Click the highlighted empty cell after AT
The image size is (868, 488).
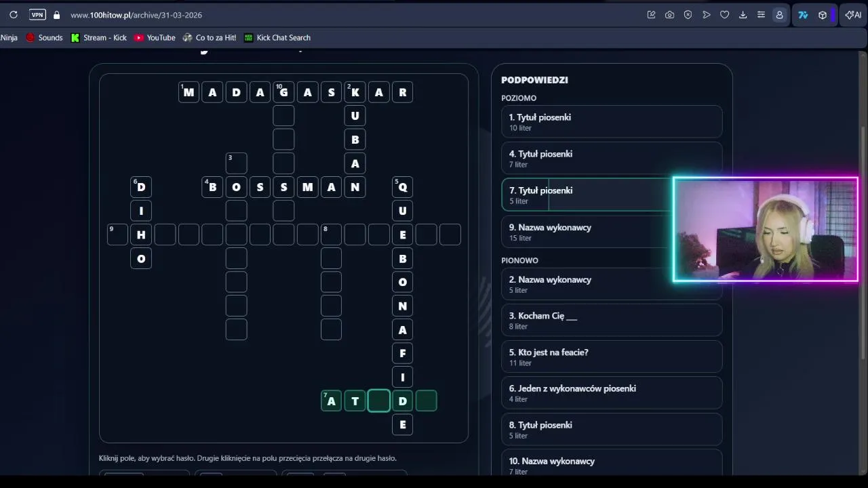(379, 401)
